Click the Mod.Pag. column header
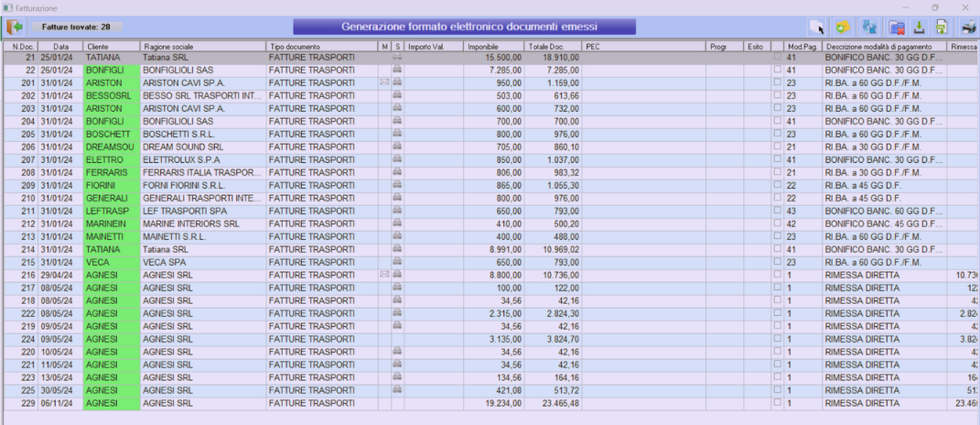The width and height of the screenshot is (980, 425). (802, 46)
